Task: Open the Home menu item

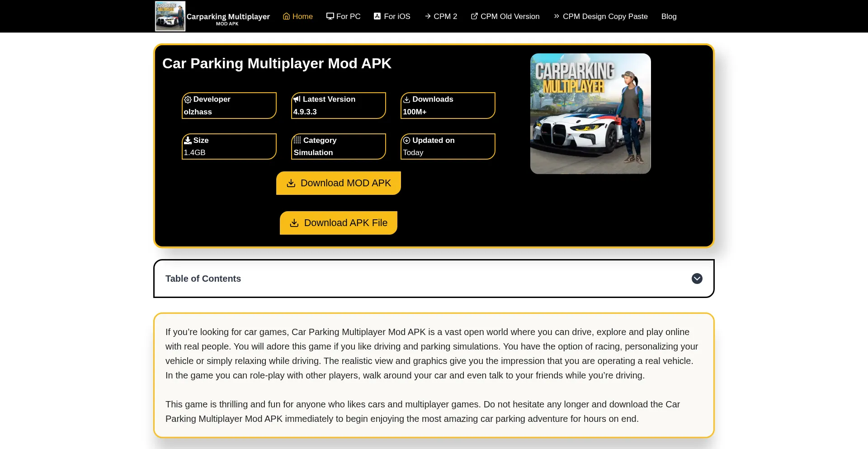Action: pos(297,16)
